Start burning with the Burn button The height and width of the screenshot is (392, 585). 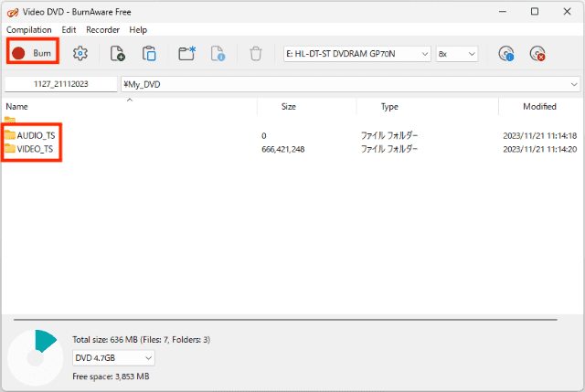point(33,53)
